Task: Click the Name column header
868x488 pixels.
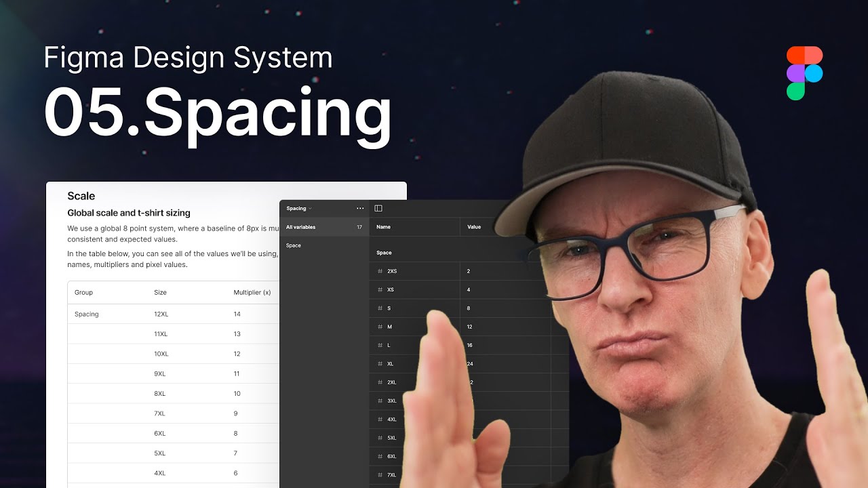Action: (x=383, y=227)
